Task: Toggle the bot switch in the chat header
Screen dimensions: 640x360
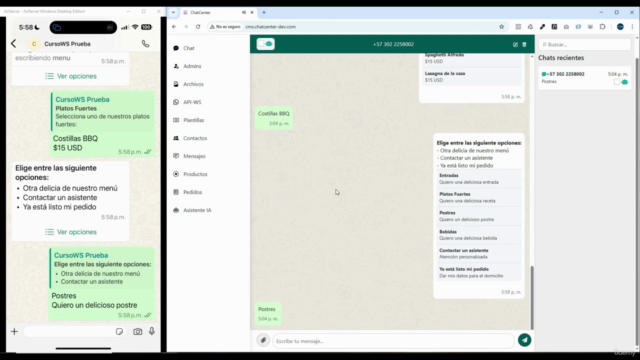Action: (266, 44)
